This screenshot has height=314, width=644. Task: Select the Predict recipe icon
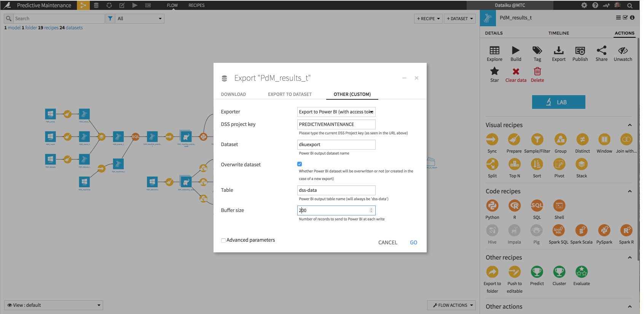pyautogui.click(x=537, y=272)
